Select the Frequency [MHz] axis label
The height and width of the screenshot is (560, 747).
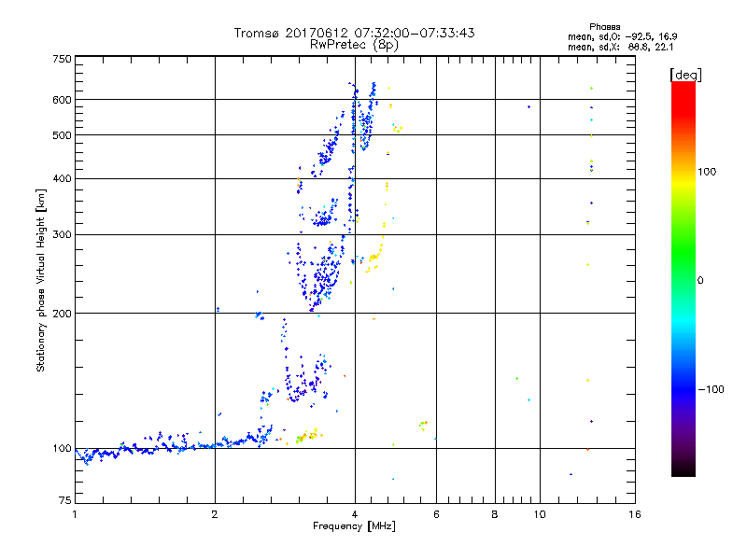pyautogui.click(x=354, y=528)
